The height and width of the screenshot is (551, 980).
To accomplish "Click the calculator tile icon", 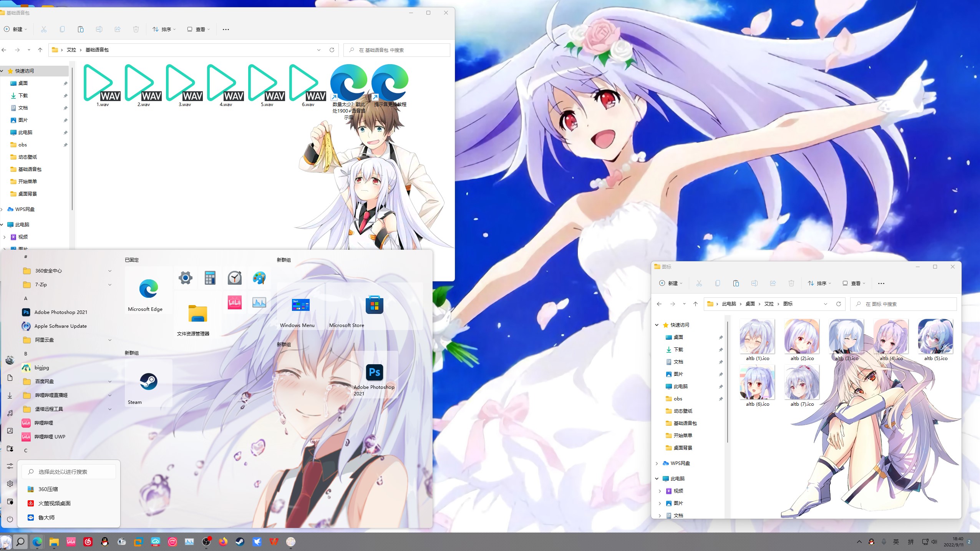I will 210,278.
